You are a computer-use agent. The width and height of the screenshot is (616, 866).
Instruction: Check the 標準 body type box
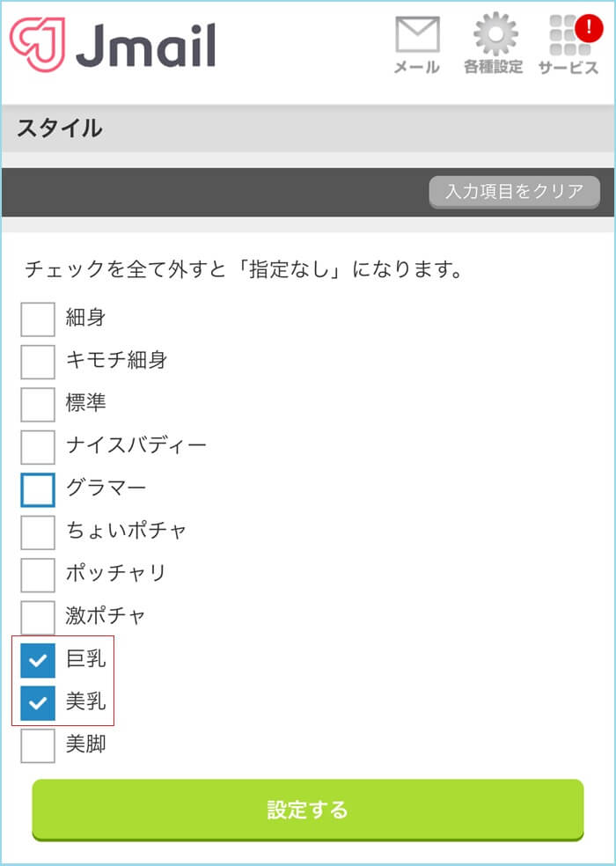[x=37, y=404]
